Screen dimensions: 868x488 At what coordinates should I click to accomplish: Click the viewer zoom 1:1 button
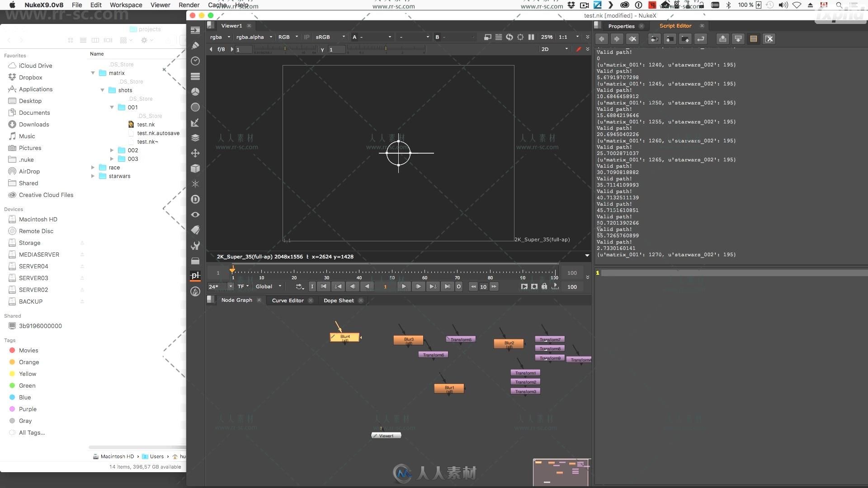pyautogui.click(x=564, y=37)
